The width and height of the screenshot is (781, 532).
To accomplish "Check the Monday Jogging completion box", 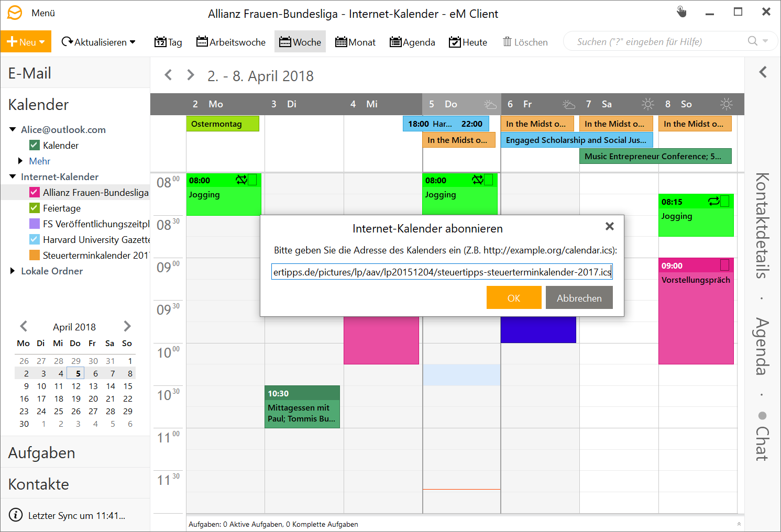I will tap(252, 180).
